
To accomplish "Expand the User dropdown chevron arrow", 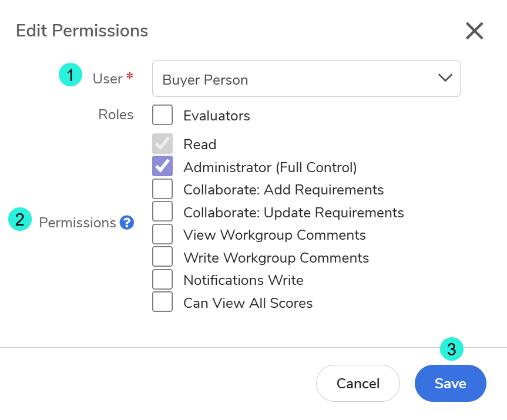I will click(445, 78).
